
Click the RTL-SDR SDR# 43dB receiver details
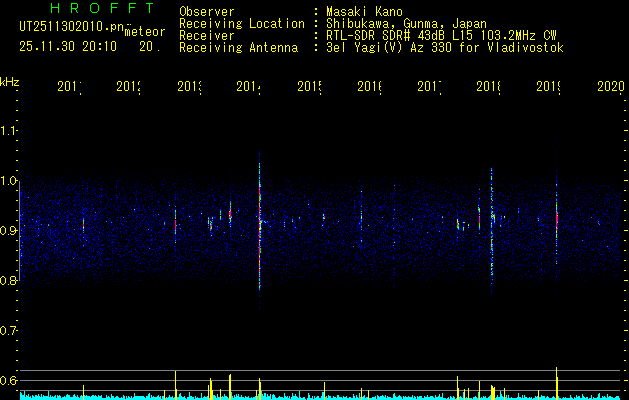pos(441,36)
